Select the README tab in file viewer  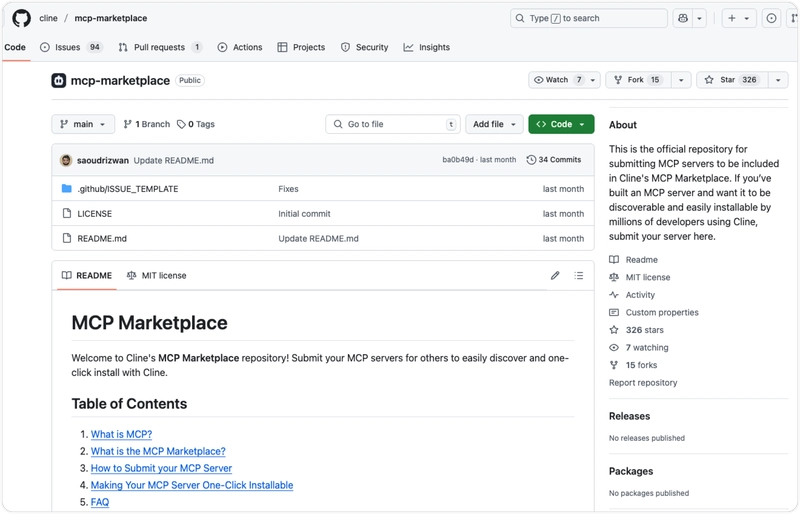pyautogui.click(x=87, y=276)
